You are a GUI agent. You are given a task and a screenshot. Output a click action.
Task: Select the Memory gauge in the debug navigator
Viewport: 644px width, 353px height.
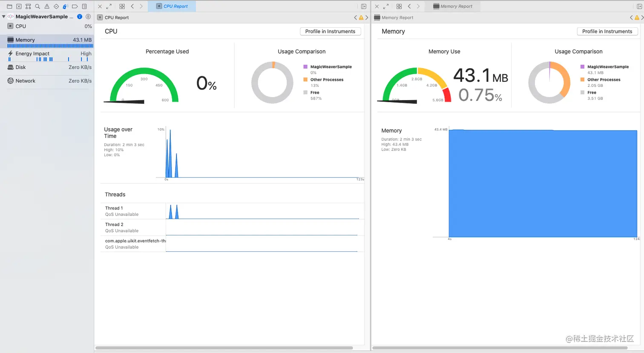click(47, 41)
